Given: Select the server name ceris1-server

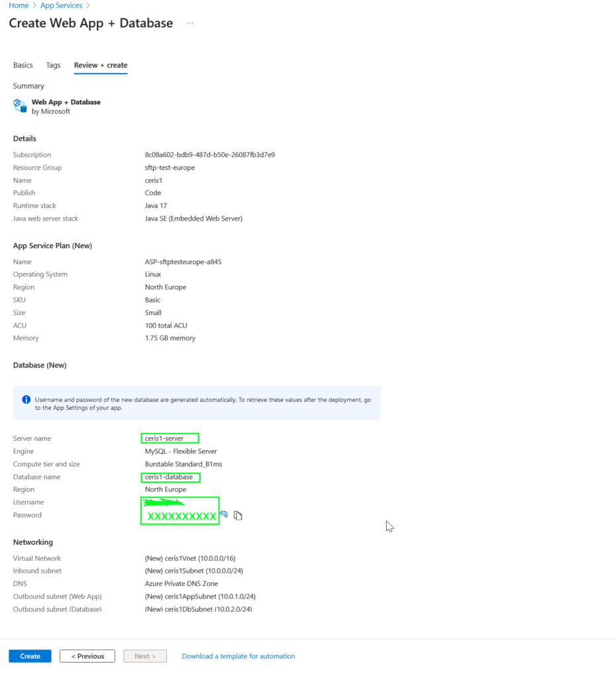Looking at the screenshot, I should point(164,438).
